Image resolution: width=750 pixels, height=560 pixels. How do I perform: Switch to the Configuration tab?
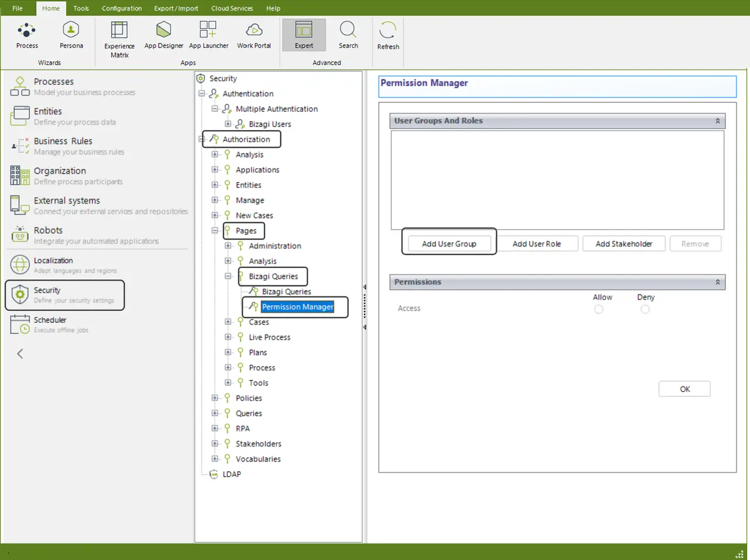pyautogui.click(x=122, y=8)
